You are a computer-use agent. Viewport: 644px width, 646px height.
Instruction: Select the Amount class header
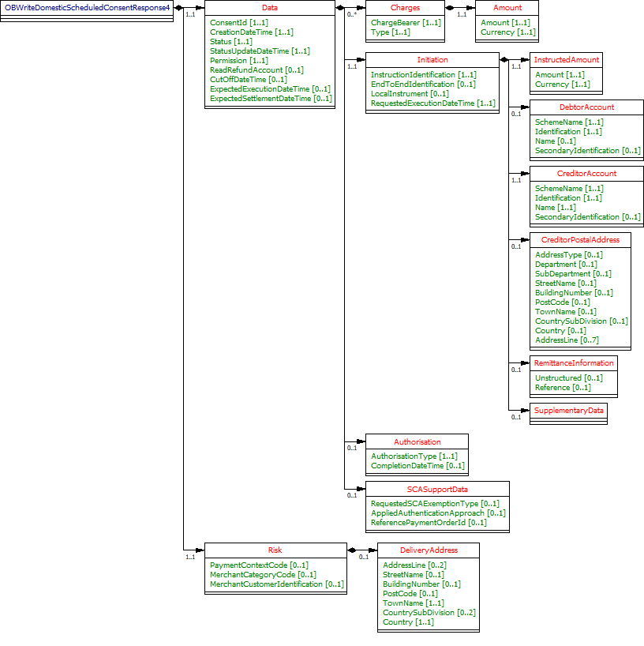[x=507, y=7]
